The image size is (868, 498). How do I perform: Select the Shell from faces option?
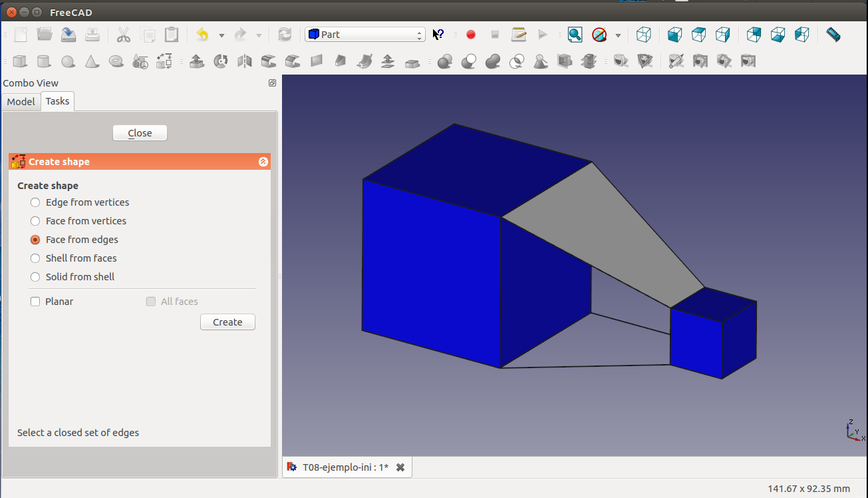tap(35, 258)
